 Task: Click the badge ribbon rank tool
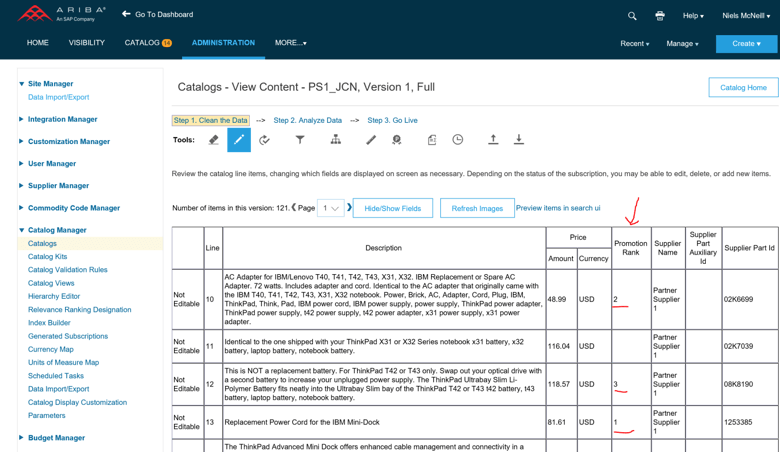[x=396, y=140]
